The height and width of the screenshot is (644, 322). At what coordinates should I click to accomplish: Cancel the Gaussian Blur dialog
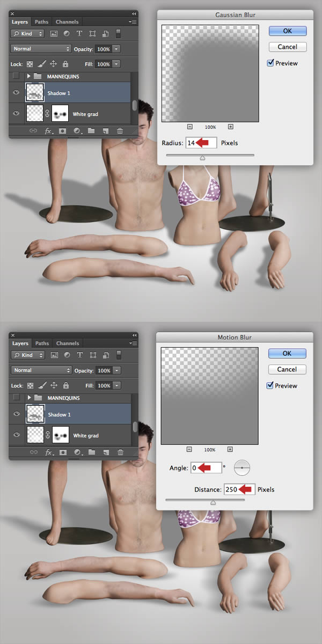click(288, 47)
